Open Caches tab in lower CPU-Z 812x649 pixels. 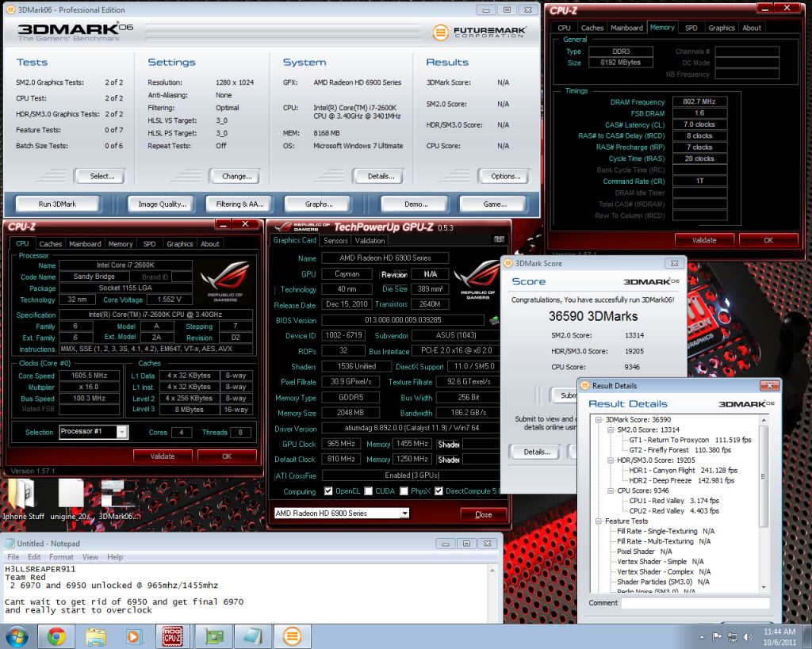pos(50,244)
